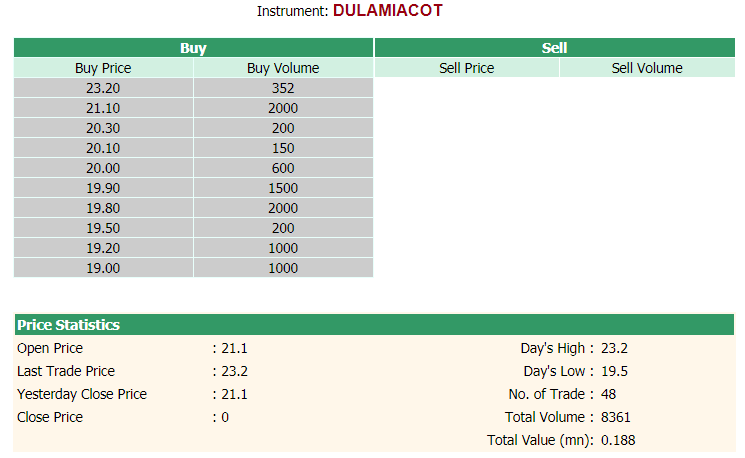
Task: Click the Last Trade Price label
Action: click(66, 371)
